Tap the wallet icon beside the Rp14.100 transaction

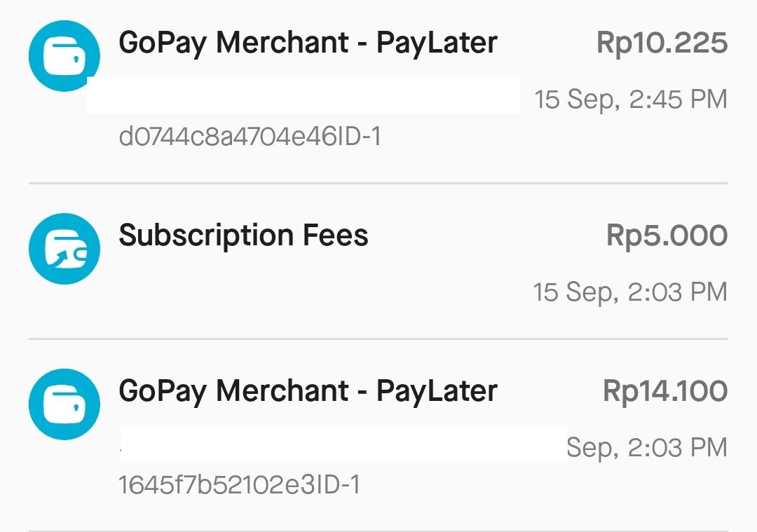(x=64, y=404)
